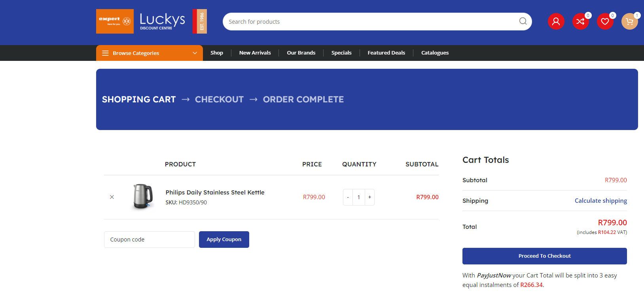Screen dimensions: 644x300
Task: Click the Order Complete step
Action: (x=303, y=100)
